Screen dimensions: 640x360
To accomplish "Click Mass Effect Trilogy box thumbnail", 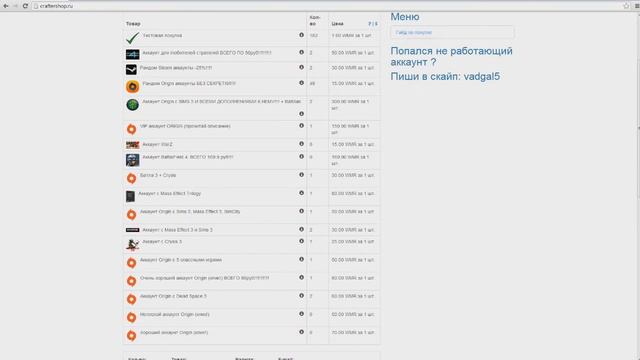I will coord(130,196).
